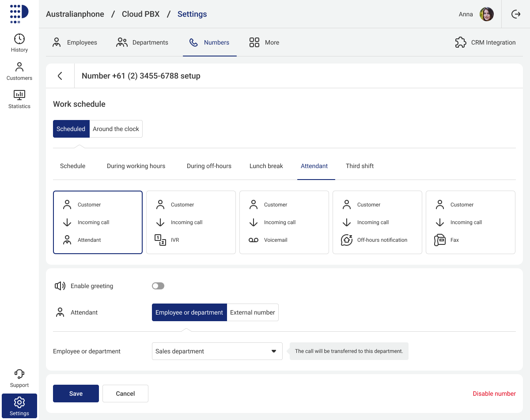Click Settings breadcrumb
Screen dimensions: 530x420
tap(192, 14)
